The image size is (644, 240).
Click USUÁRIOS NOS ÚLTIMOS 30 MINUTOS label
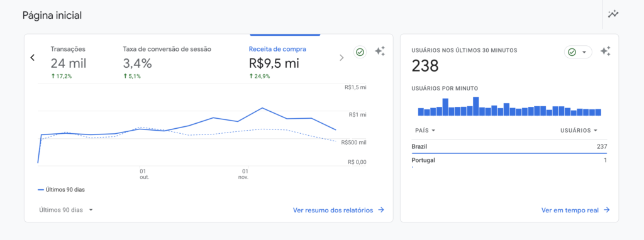coord(465,50)
